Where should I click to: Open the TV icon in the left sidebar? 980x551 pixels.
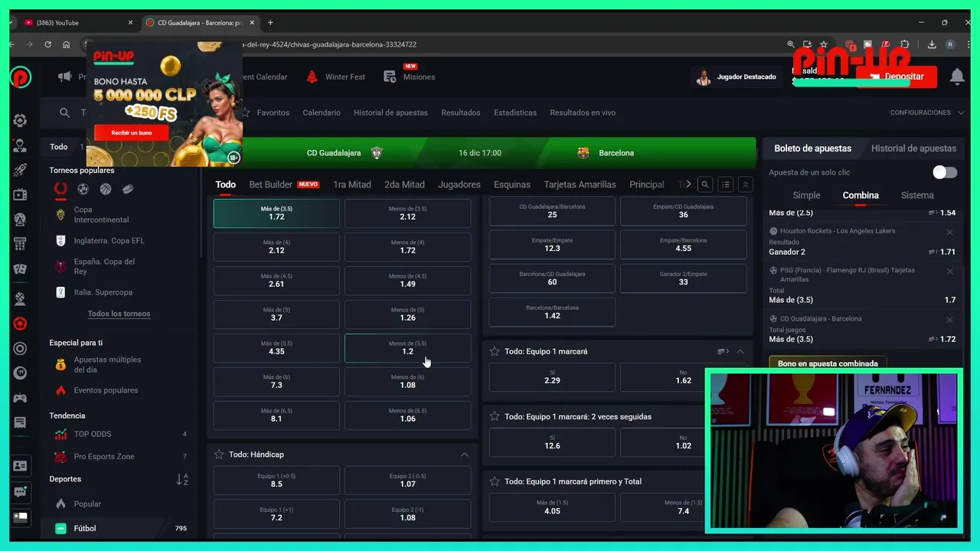(20, 195)
